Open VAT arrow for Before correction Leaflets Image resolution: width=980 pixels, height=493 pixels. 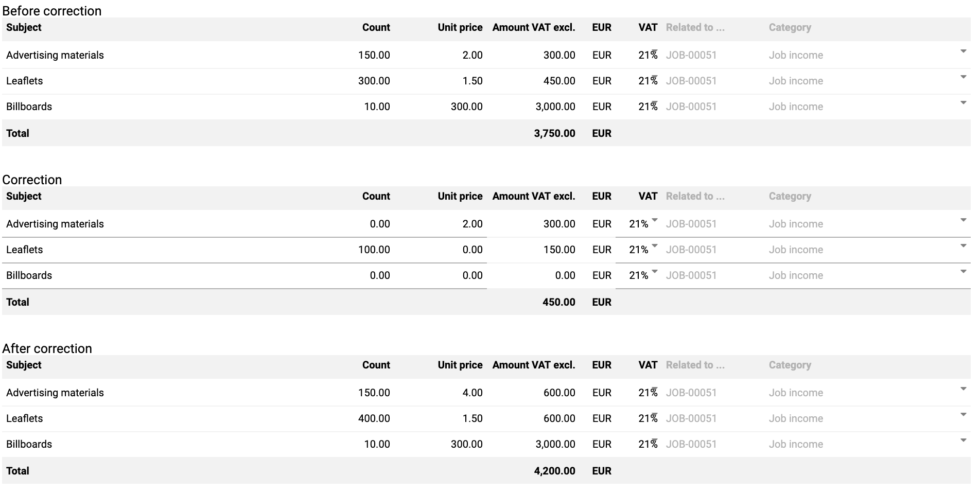point(655,77)
